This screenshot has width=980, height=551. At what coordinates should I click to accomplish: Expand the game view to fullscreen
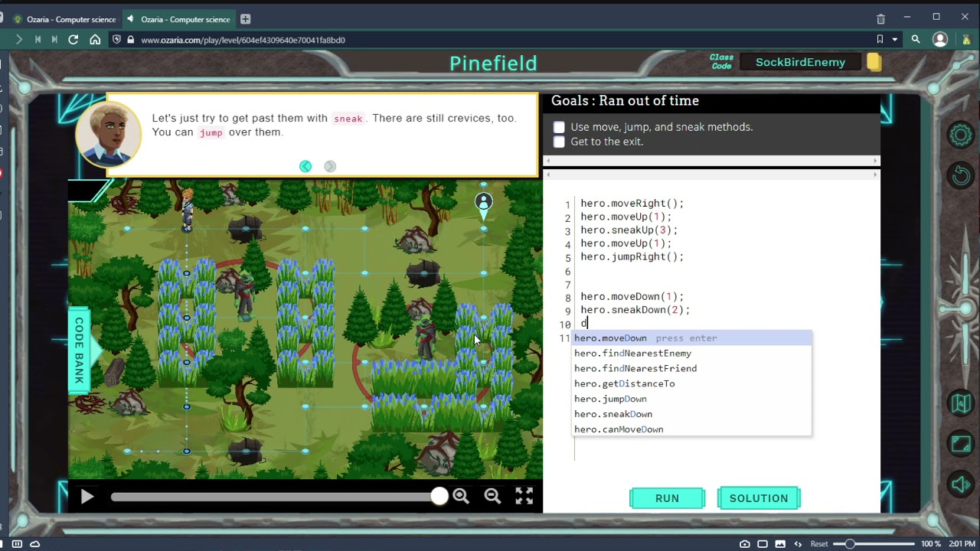(524, 497)
